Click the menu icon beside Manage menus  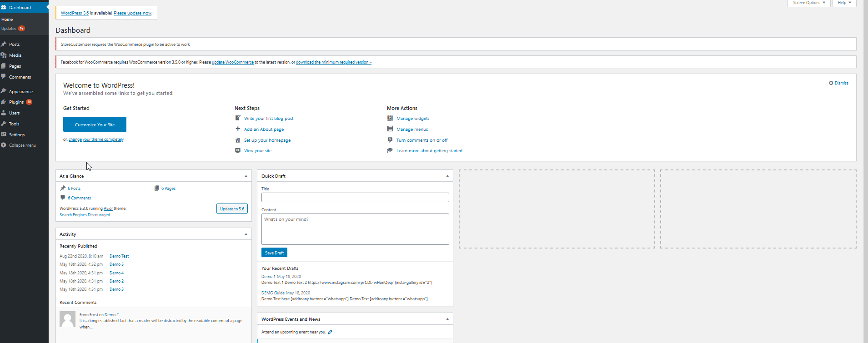390,129
